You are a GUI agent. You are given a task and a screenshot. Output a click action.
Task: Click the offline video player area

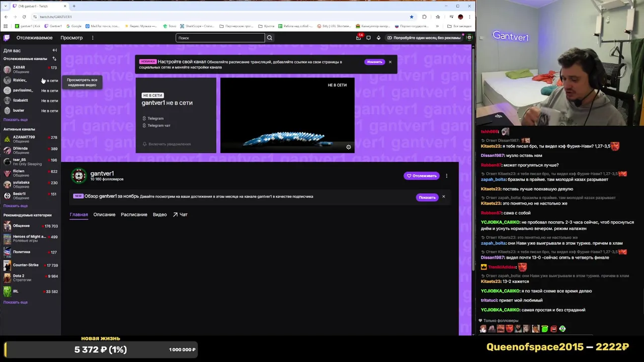click(x=287, y=115)
